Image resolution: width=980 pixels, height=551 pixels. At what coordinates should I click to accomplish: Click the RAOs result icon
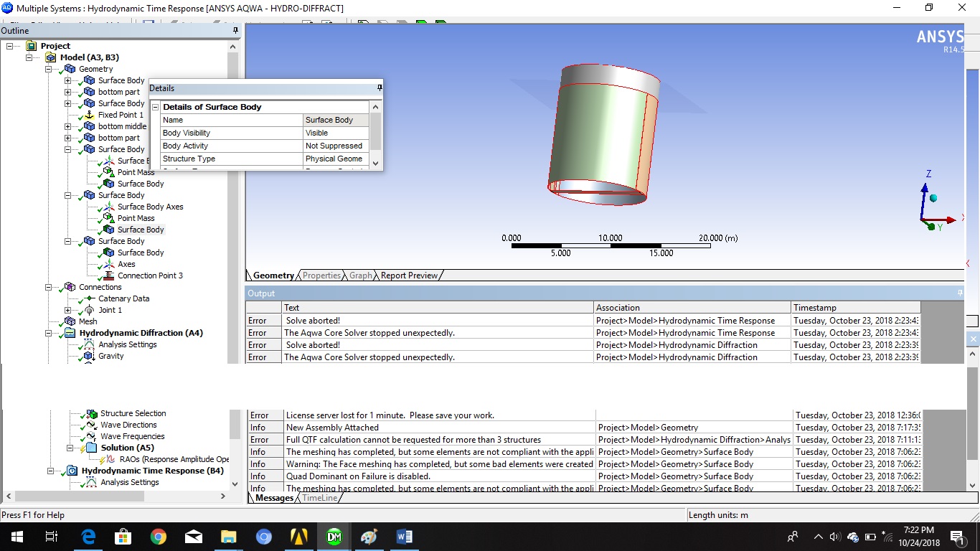coord(110,459)
